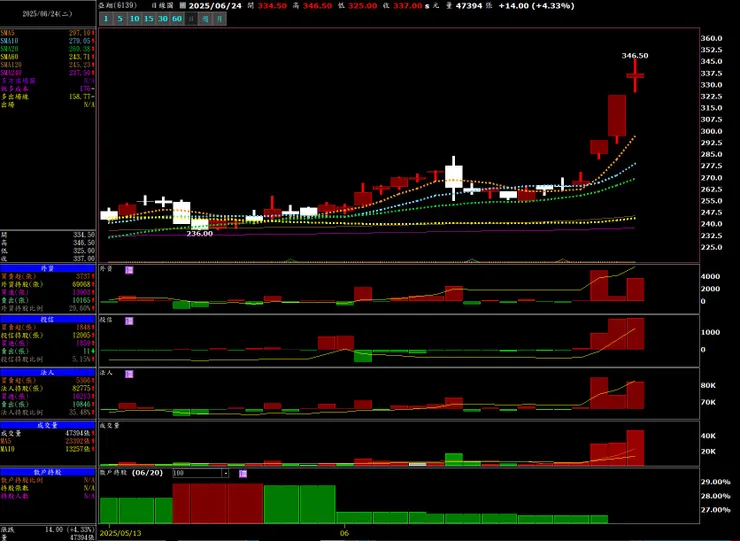The image size is (740, 541).
Task: Click the SMA20 legend row
Action: [48, 49]
